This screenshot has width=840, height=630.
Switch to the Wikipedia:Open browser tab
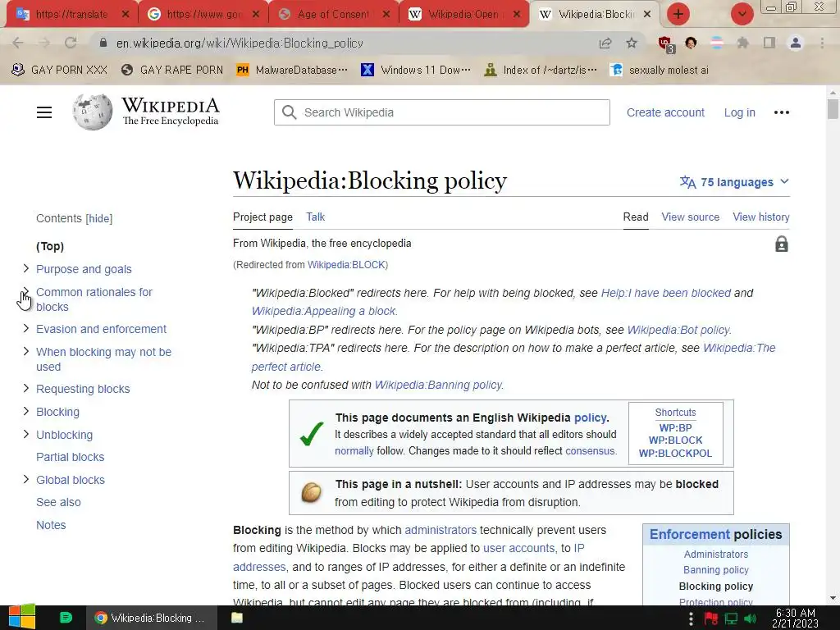pyautogui.click(x=464, y=15)
